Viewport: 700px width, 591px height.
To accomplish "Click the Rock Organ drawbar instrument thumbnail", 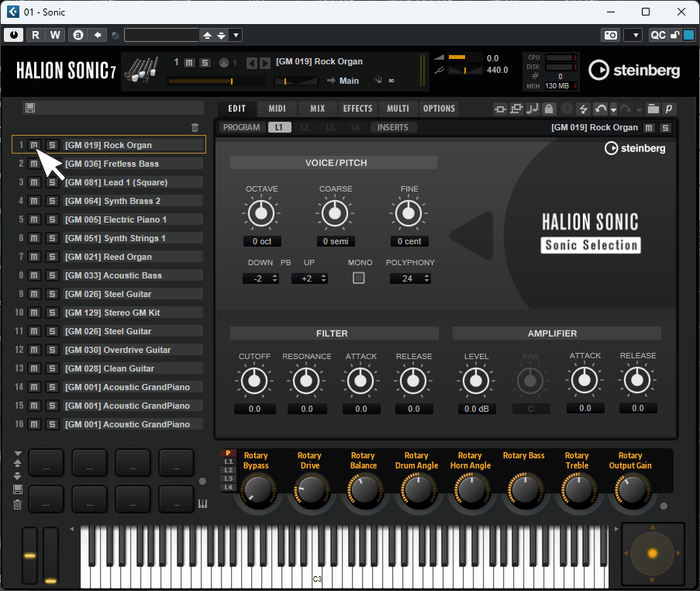I will [x=142, y=70].
